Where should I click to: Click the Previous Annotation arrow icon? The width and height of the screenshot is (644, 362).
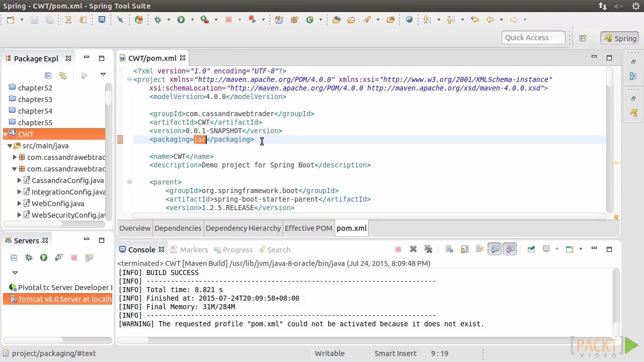click(450, 20)
